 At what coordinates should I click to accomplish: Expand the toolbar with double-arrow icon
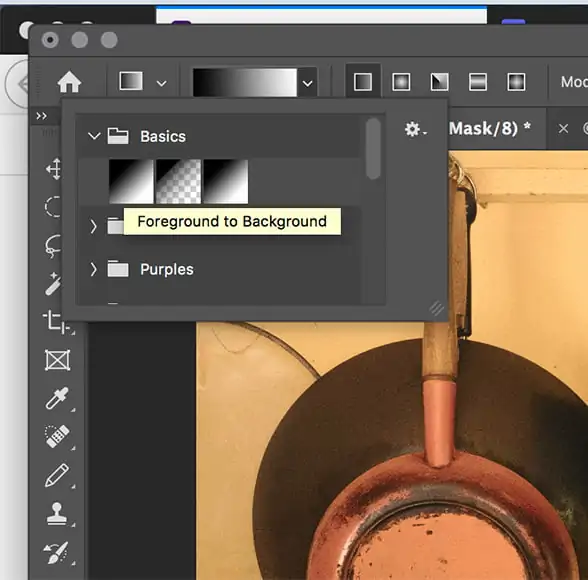(42, 116)
